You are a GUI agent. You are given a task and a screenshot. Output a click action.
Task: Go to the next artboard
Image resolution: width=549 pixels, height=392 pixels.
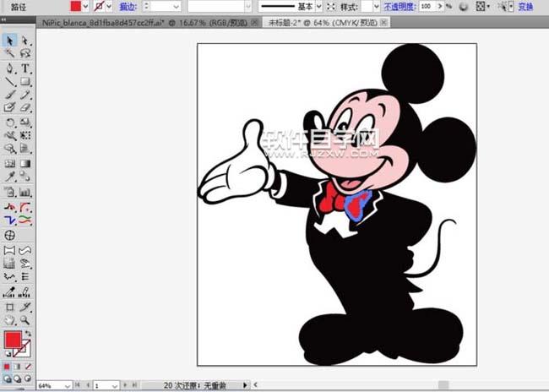point(125,385)
